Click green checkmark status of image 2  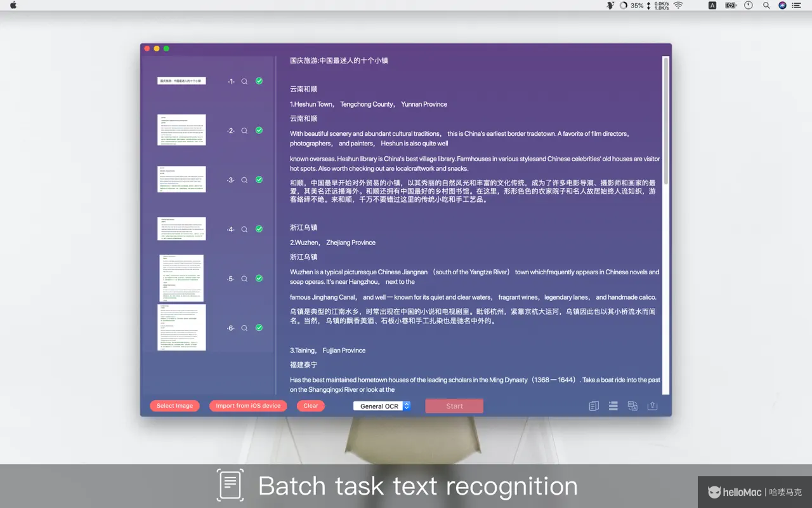tap(259, 130)
